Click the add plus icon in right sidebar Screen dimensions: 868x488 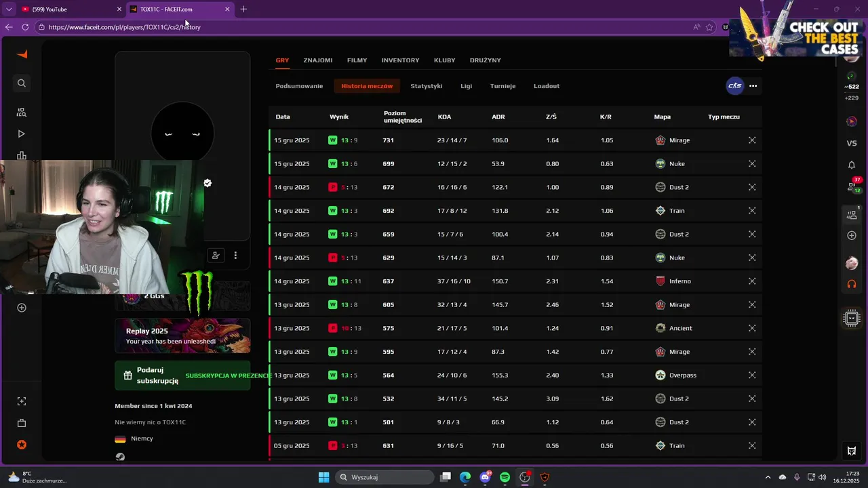(x=852, y=235)
